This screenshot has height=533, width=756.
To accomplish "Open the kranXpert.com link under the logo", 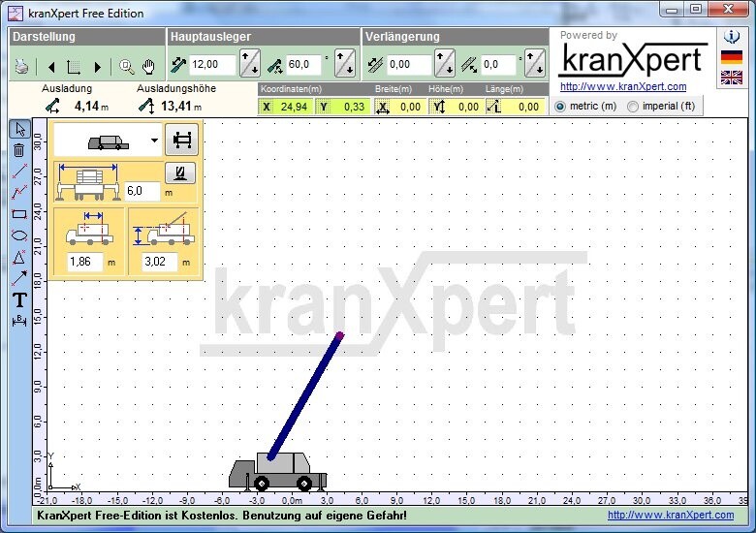I will pos(623,87).
